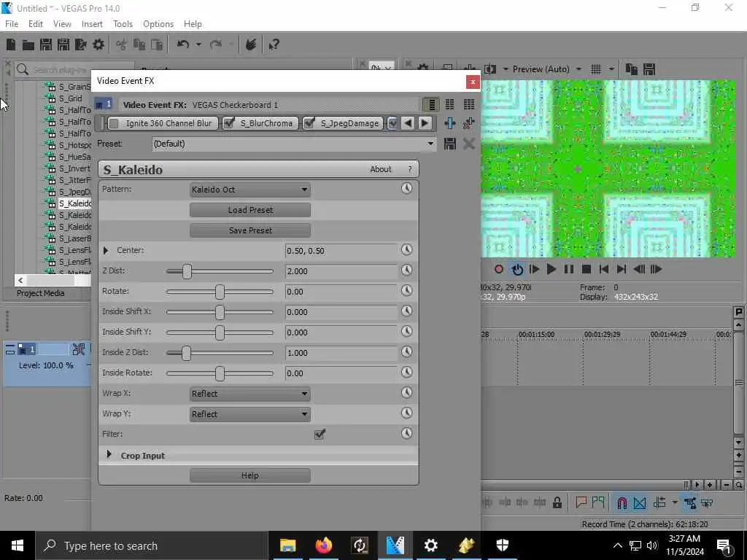Viewport: 747px width, 560px height.
Task: Delete the preset with the X icon
Action: click(469, 144)
